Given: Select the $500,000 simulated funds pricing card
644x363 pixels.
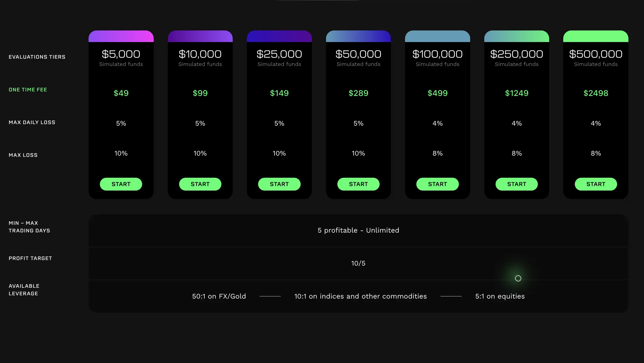Looking at the screenshot, I should [x=595, y=113].
